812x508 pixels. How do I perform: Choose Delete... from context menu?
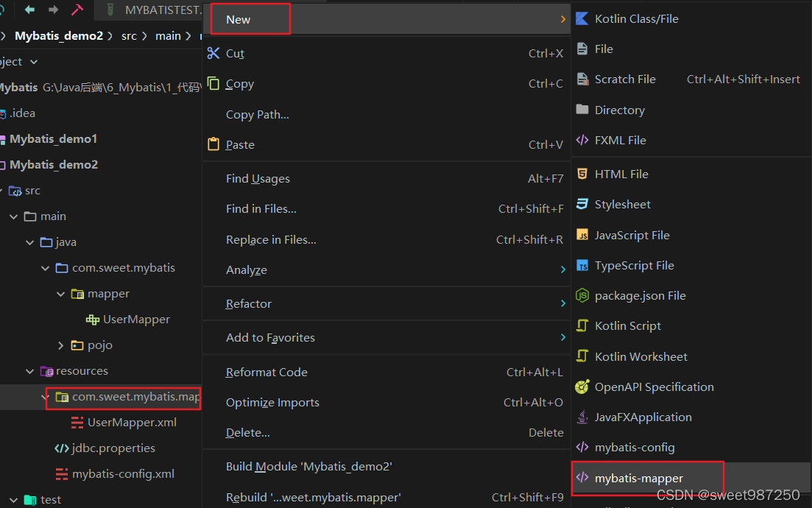click(386, 432)
